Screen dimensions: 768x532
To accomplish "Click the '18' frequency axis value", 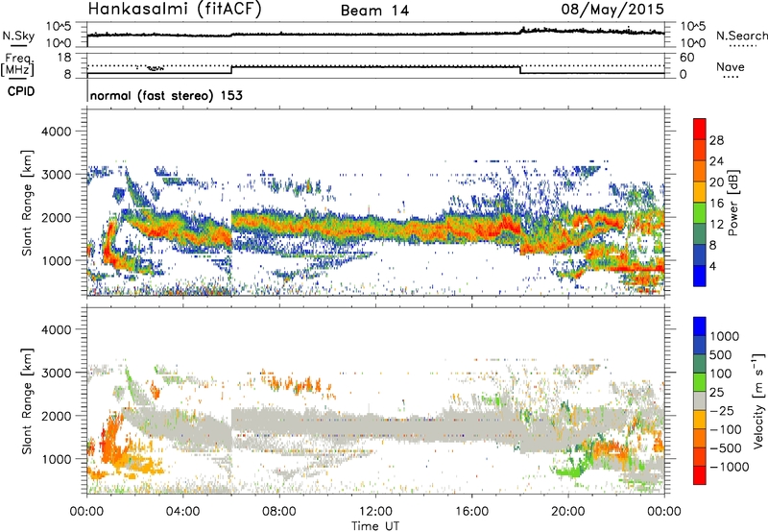I will pos(64,58).
